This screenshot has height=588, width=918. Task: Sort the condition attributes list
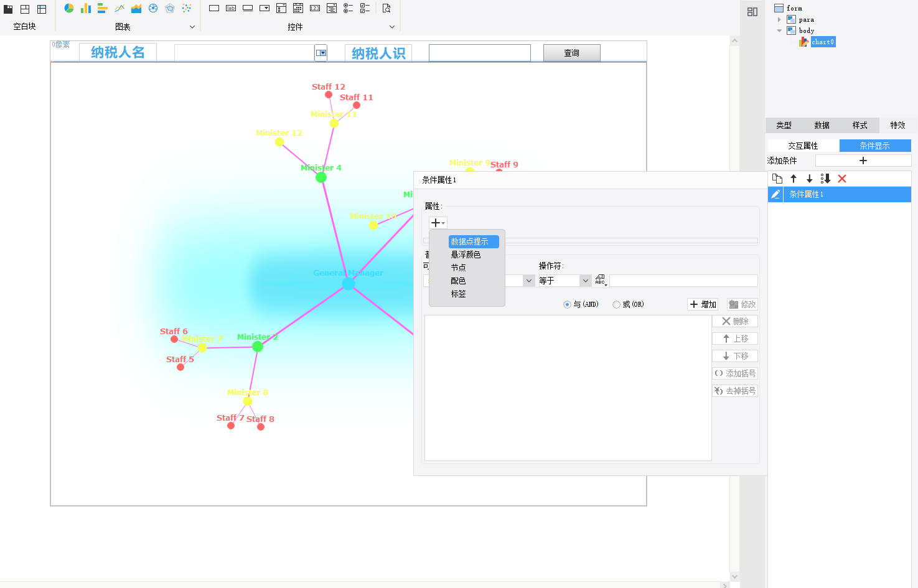coord(826,179)
